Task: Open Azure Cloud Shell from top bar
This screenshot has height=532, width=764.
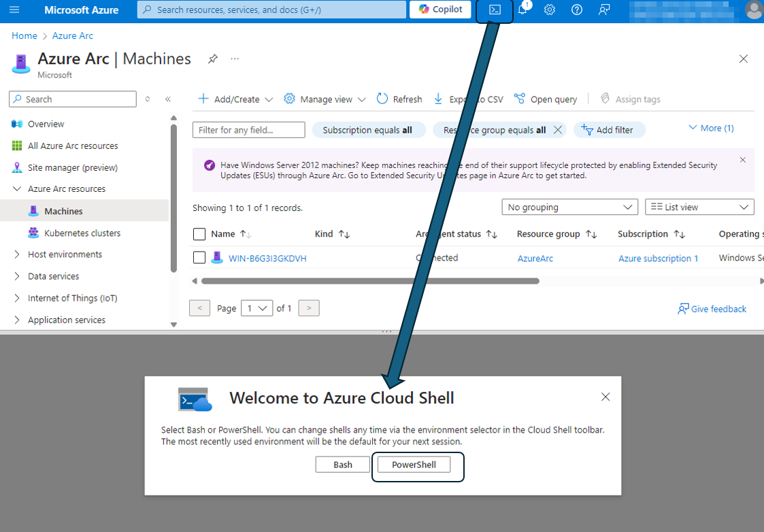Action: [x=495, y=10]
